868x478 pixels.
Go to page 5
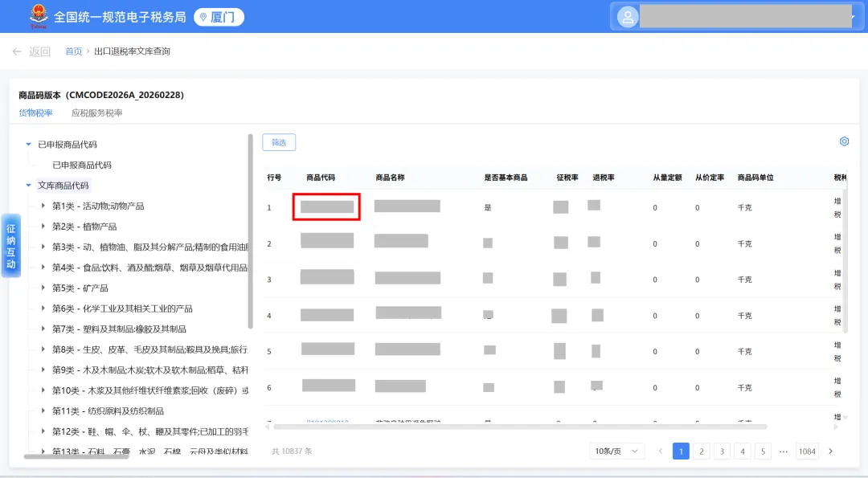763,451
